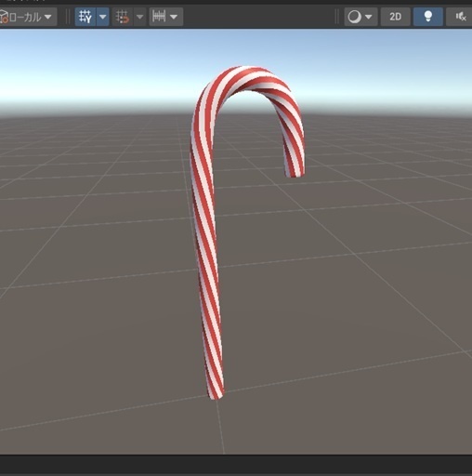Toggle grid visibility on Y axis

(85, 17)
